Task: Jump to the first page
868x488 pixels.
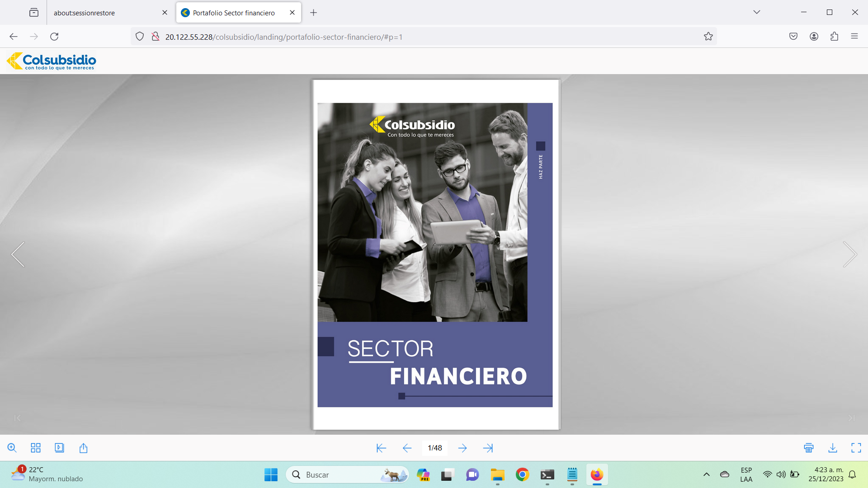Action: 381,448
